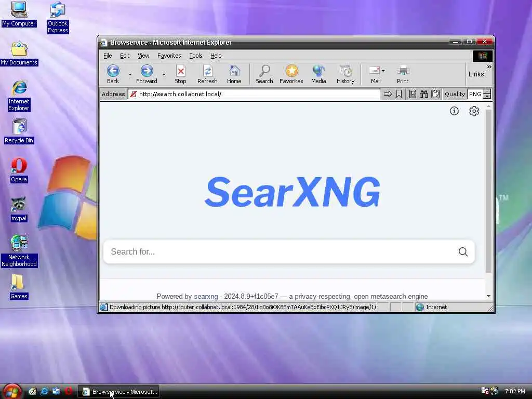Open the File menu
The width and height of the screenshot is (532, 399).
click(x=108, y=56)
